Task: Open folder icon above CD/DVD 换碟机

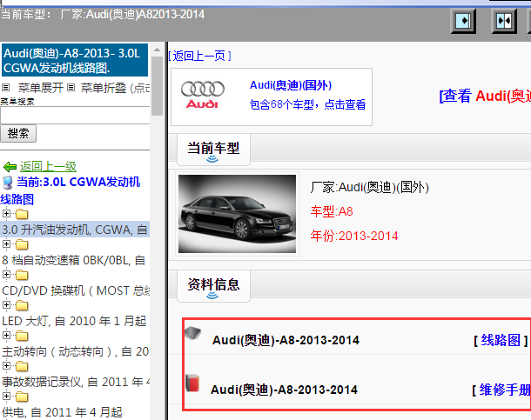Action: (x=22, y=275)
